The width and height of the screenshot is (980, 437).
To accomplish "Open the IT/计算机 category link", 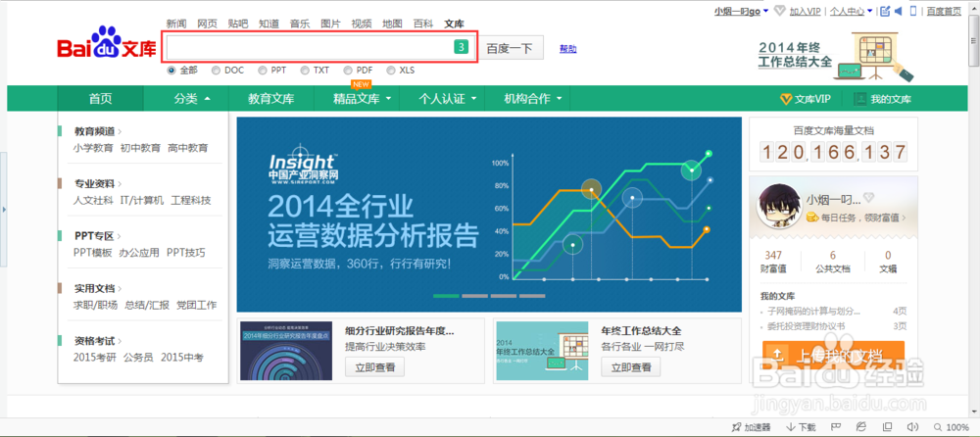I will [142, 201].
